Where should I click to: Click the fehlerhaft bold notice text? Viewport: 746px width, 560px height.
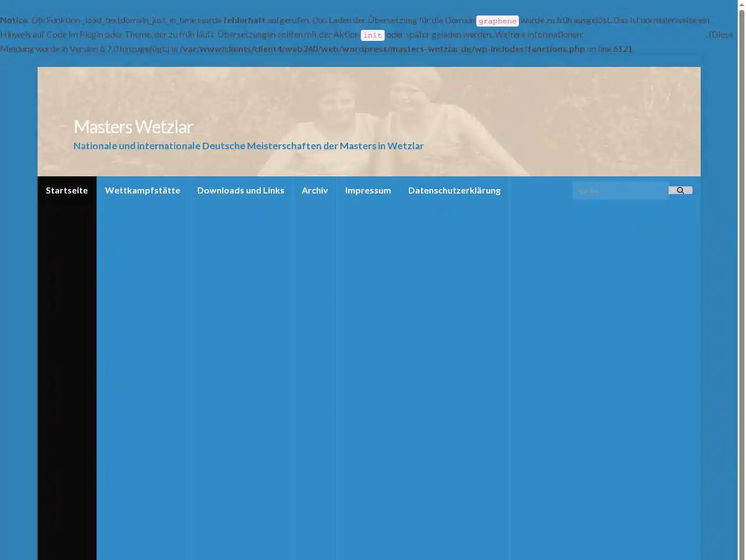pyautogui.click(x=244, y=20)
